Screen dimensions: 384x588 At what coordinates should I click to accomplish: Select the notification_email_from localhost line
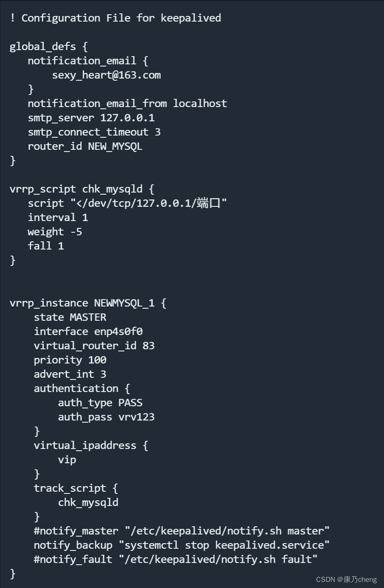coord(127,104)
